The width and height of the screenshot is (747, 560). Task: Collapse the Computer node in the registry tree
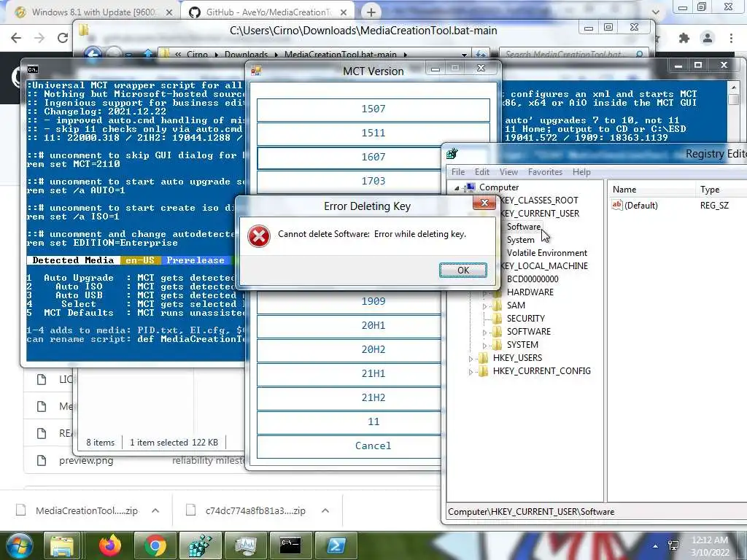[x=457, y=188]
